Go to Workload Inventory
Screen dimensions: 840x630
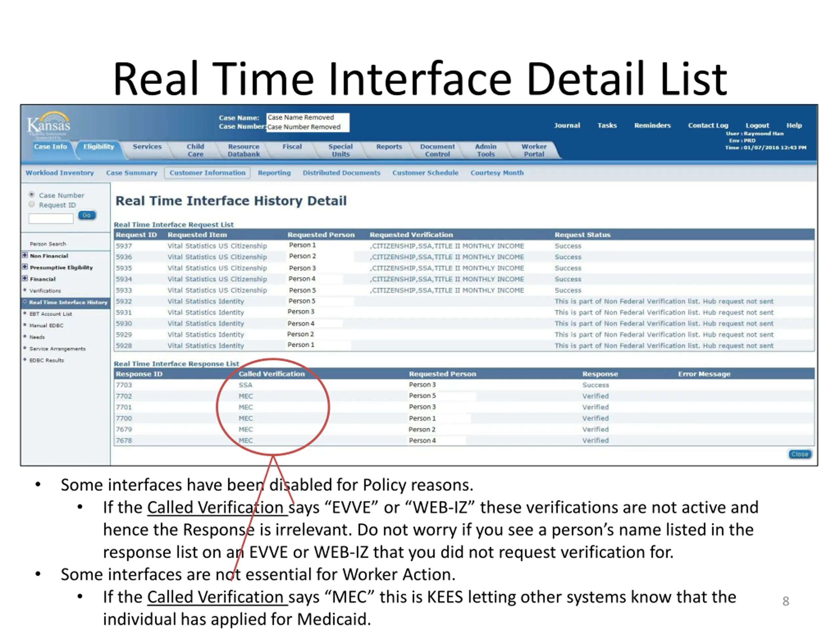tap(60, 173)
